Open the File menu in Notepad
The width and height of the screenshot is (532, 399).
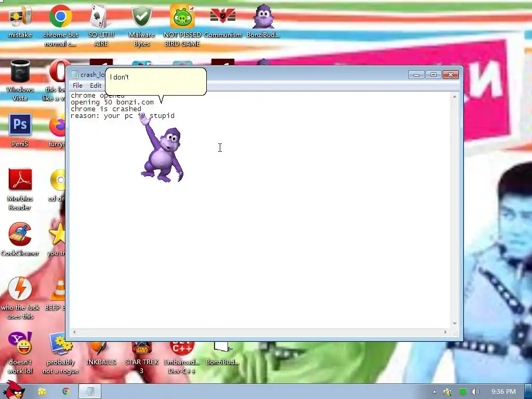(x=77, y=86)
